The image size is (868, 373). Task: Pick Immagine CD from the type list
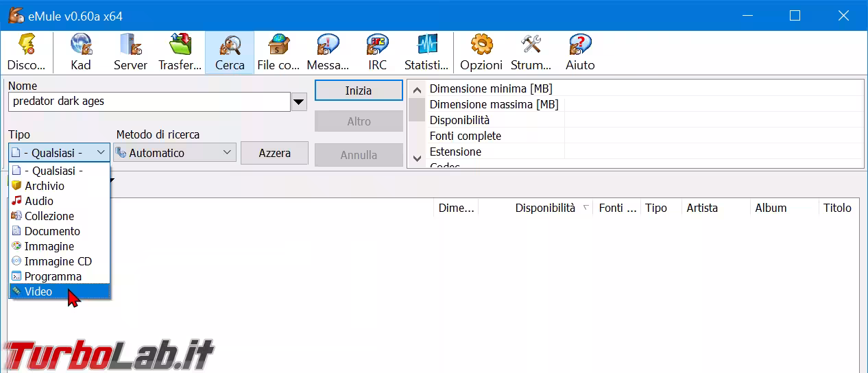(58, 261)
